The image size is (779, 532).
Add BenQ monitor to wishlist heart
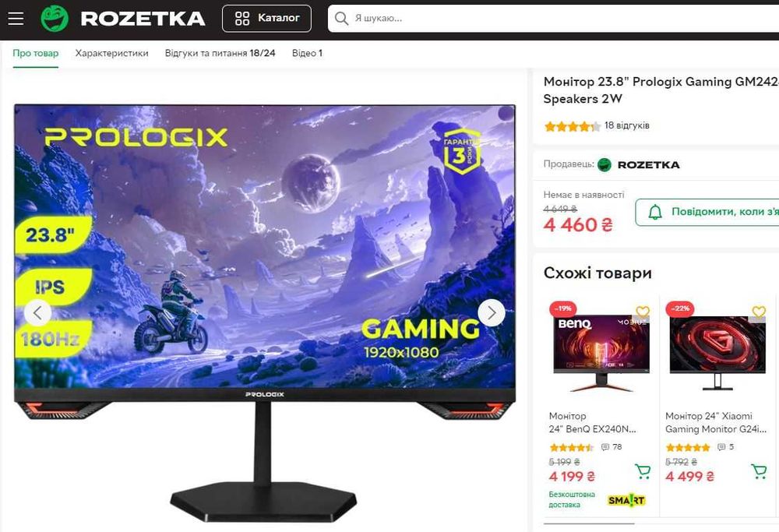[x=643, y=312]
